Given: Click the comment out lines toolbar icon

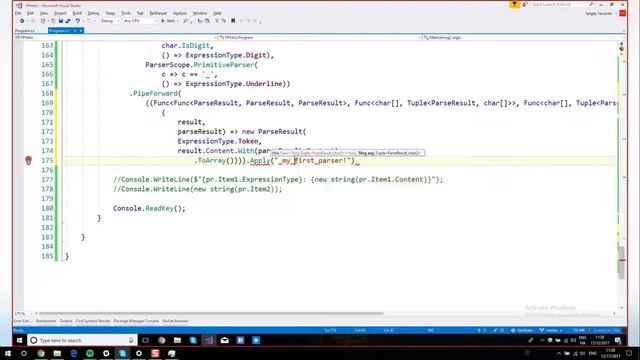Looking at the screenshot, I should coord(217,21).
